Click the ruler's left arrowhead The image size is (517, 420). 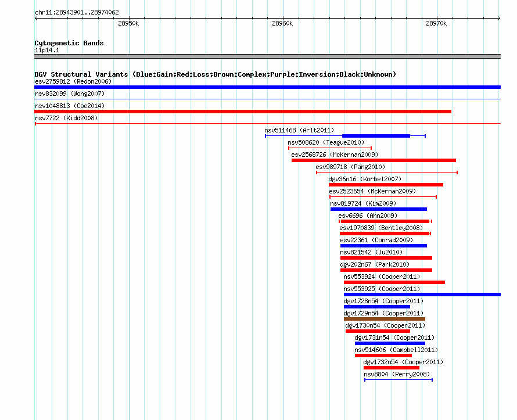36,19
